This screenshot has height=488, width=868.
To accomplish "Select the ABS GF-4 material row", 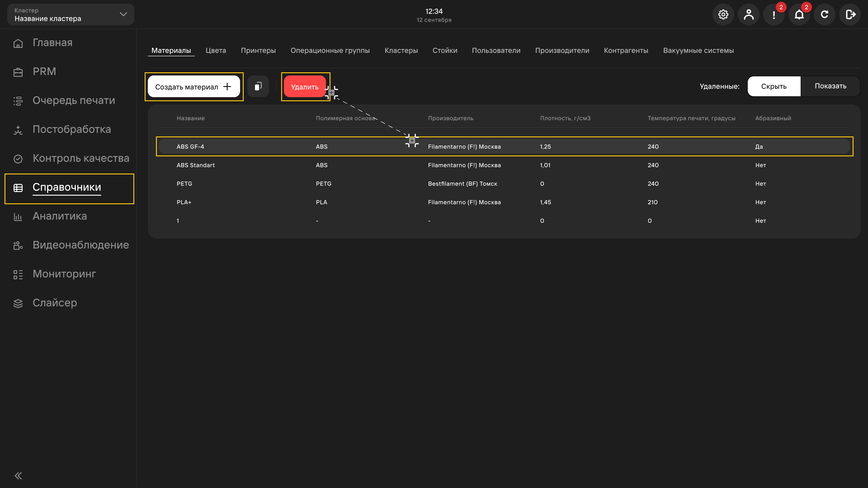I will pos(505,146).
